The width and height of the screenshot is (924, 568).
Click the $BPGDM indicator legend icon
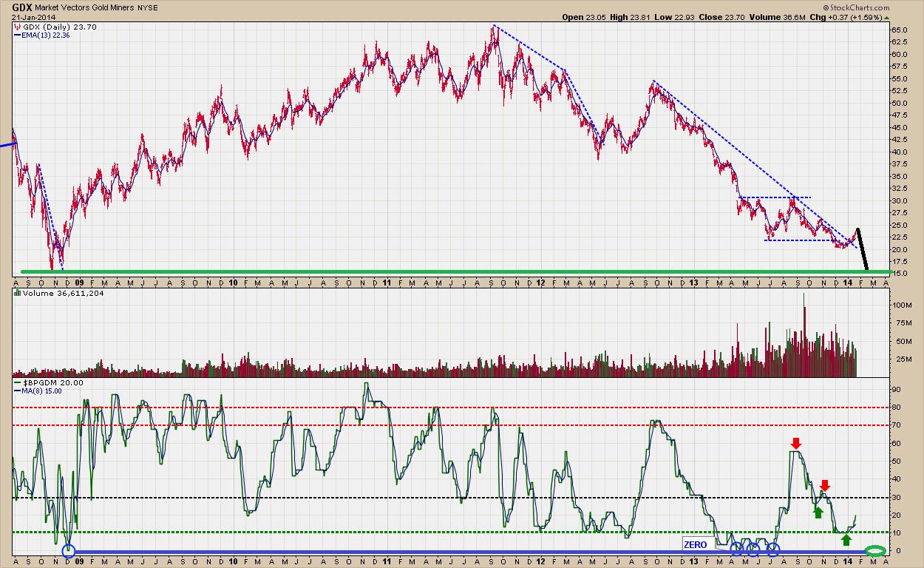tap(17, 383)
